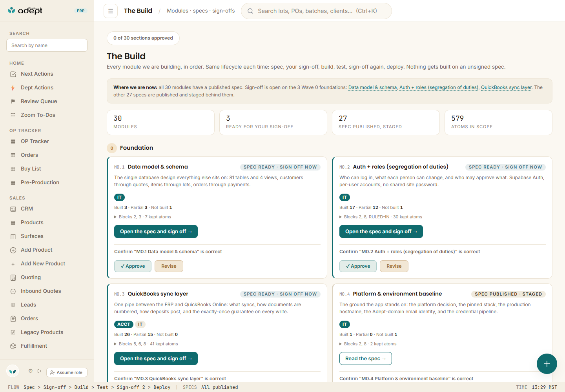
Task: Click the ERP badge beside the logo
Action: tap(81, 11)
